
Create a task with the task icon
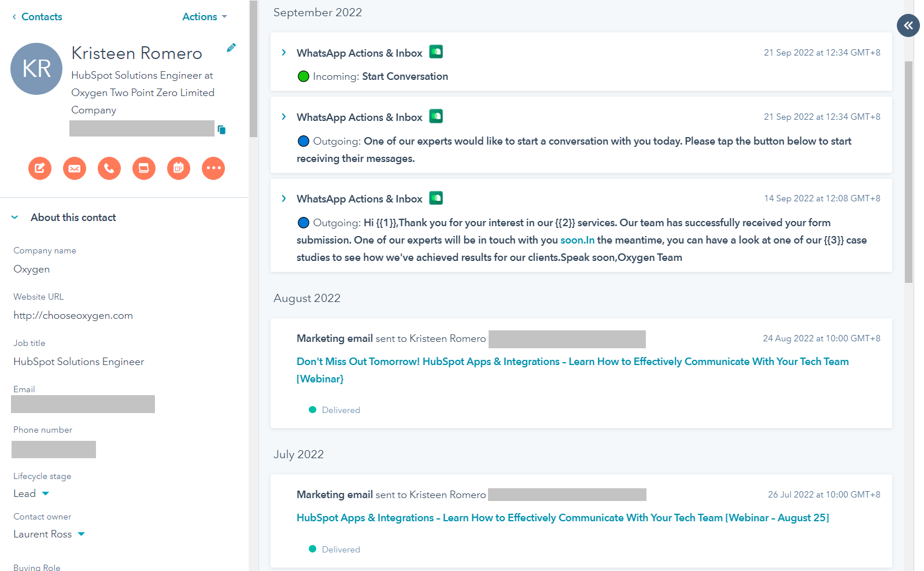pos(144,168)
